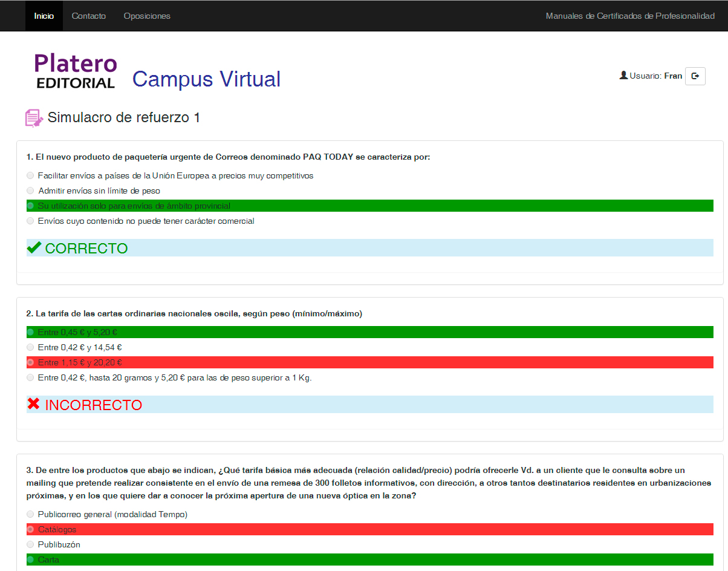Click the Campus Virtual heading
This screenshot has height=571, width=728.
206,79
